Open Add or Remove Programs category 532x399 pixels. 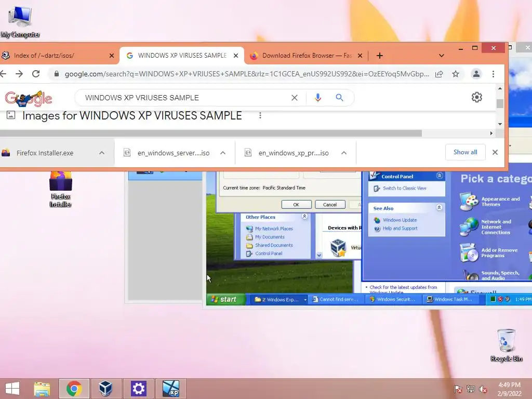(489, 252)
